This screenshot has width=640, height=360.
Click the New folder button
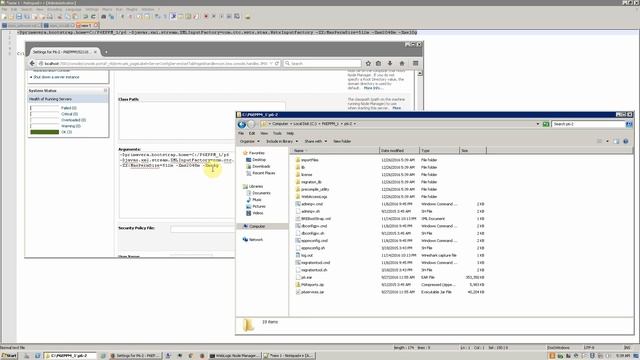[342, 141]
